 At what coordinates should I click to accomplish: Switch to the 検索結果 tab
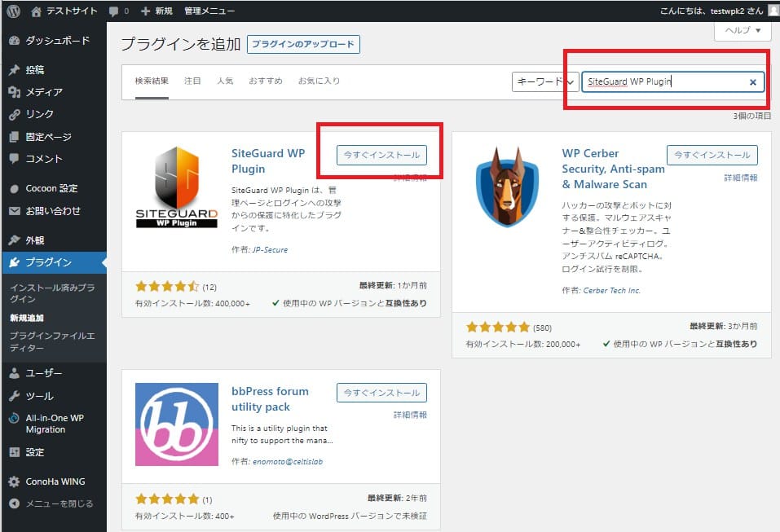tap(152, 81)
